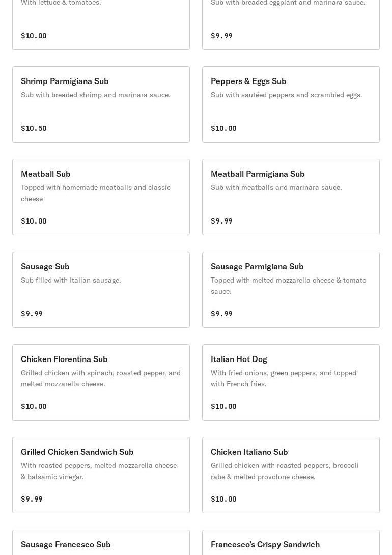Click the Italian Hot Dog description text

(284, 378)
